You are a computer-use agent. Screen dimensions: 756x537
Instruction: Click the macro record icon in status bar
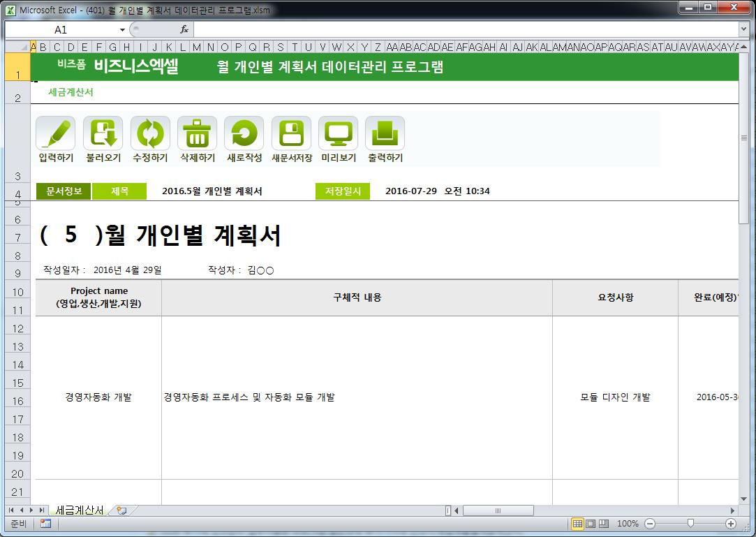[46, 524]
